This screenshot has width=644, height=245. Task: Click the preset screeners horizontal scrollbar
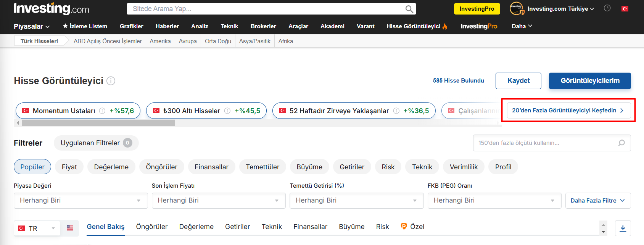coord(98,123)
